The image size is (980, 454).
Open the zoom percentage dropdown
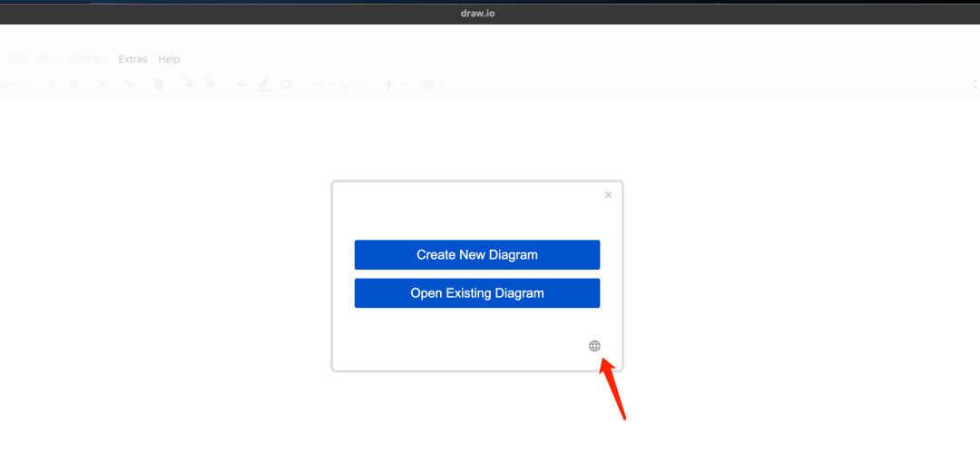tap(13, 84)
